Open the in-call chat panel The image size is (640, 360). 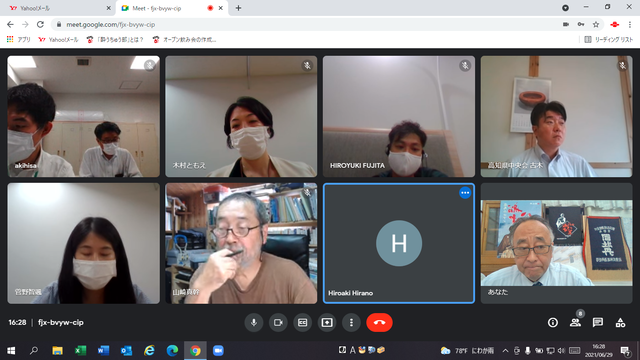[x=598, y=322]
